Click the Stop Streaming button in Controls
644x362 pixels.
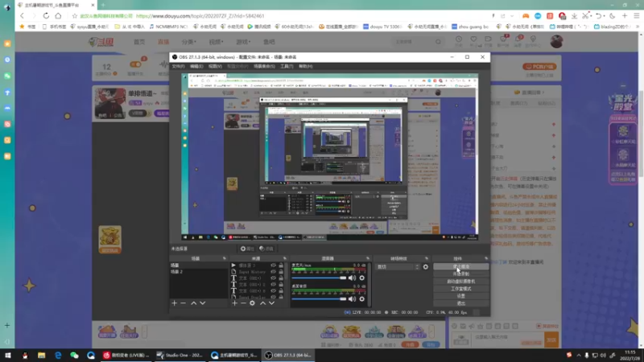[460, 267]
